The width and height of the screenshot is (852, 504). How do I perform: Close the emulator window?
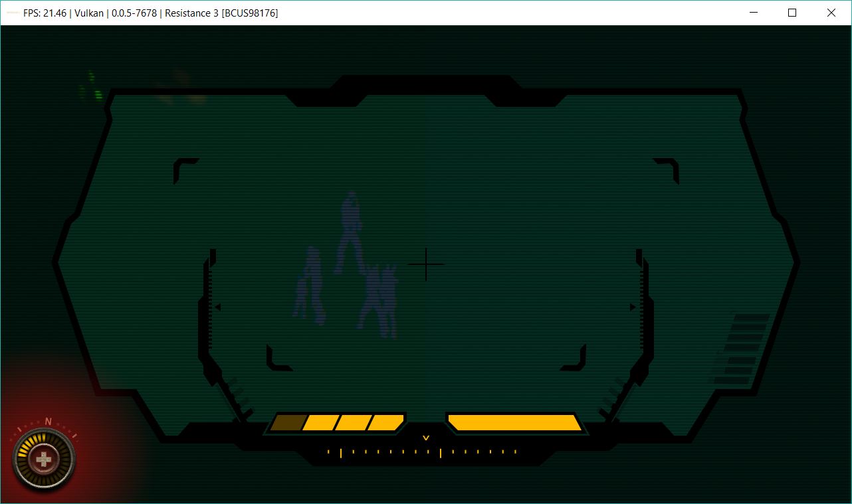pos(831,13)
